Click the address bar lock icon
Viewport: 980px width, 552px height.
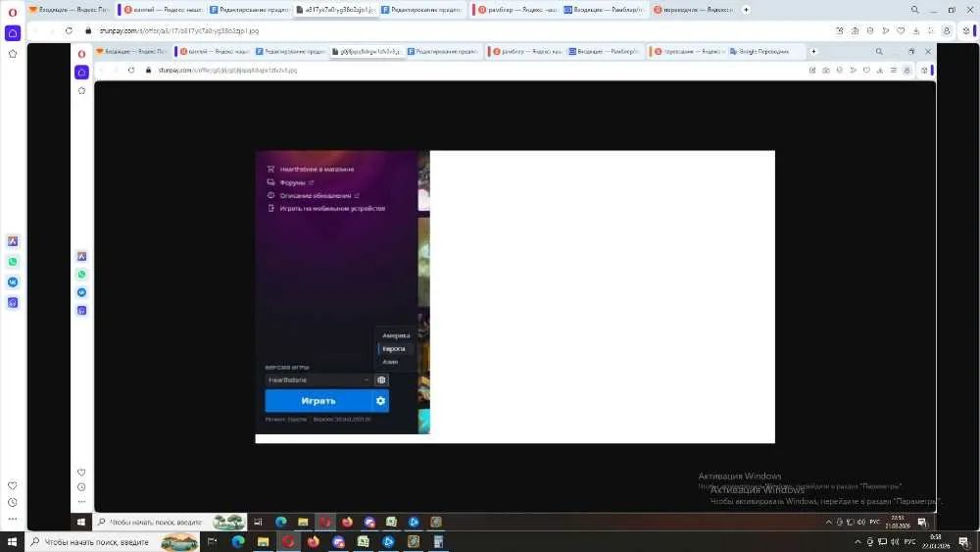click(x=88, y=30)
